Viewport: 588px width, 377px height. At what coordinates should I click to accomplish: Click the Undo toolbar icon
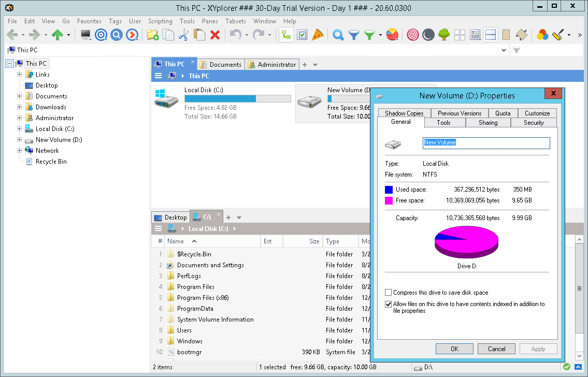(x=235, y=35)
